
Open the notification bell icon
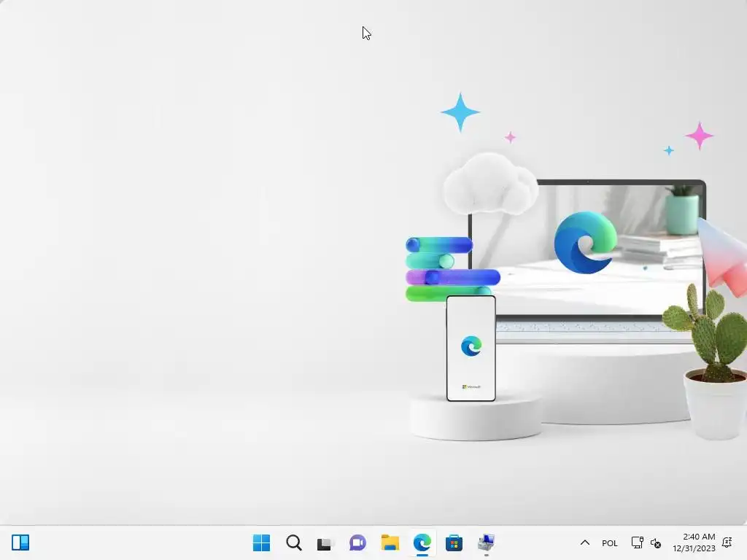click(727, 542)
